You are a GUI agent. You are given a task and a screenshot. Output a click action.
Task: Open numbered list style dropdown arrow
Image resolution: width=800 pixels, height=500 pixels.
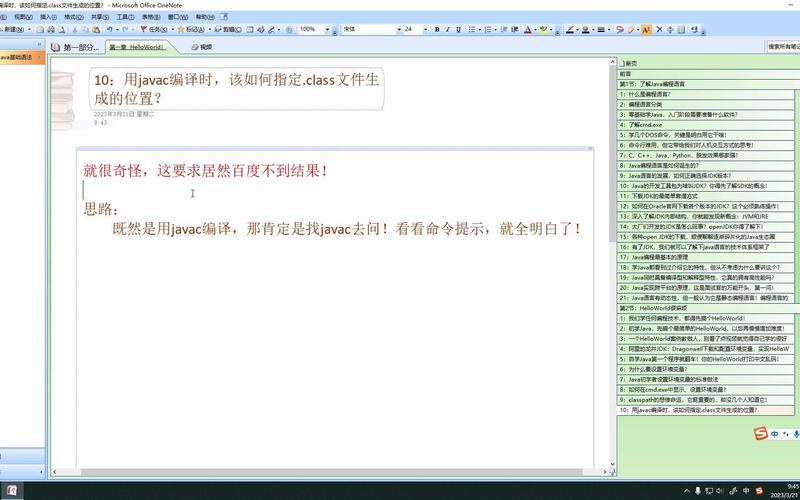[x=495, y=30]
